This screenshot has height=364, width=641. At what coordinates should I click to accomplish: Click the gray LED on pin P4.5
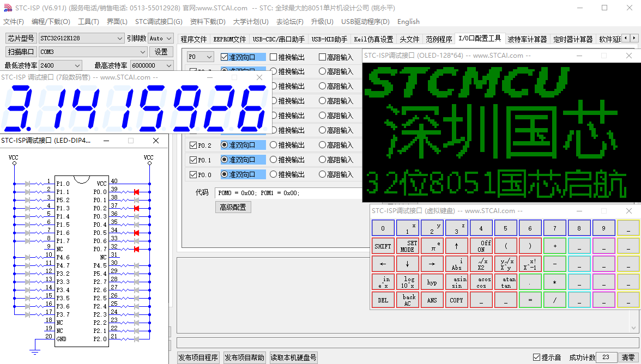click(136, 265)
